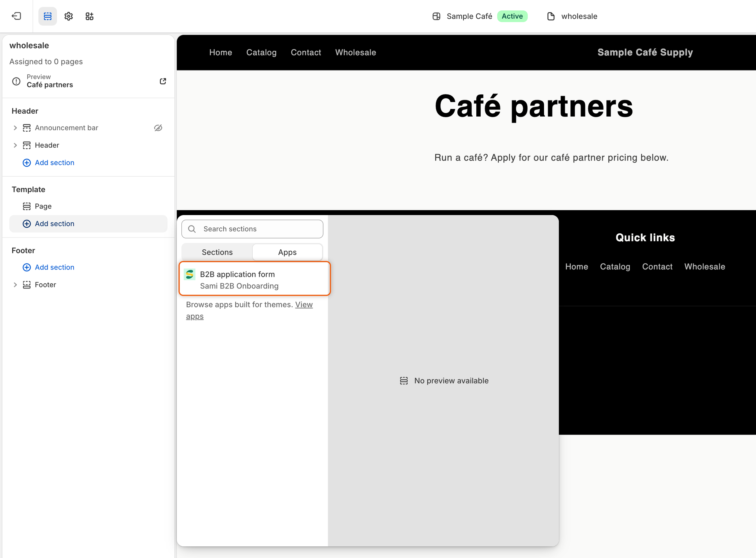This screenshot has width=756, height=558.
Task: Click Catalog in preview top navigation
Action: 261,52
